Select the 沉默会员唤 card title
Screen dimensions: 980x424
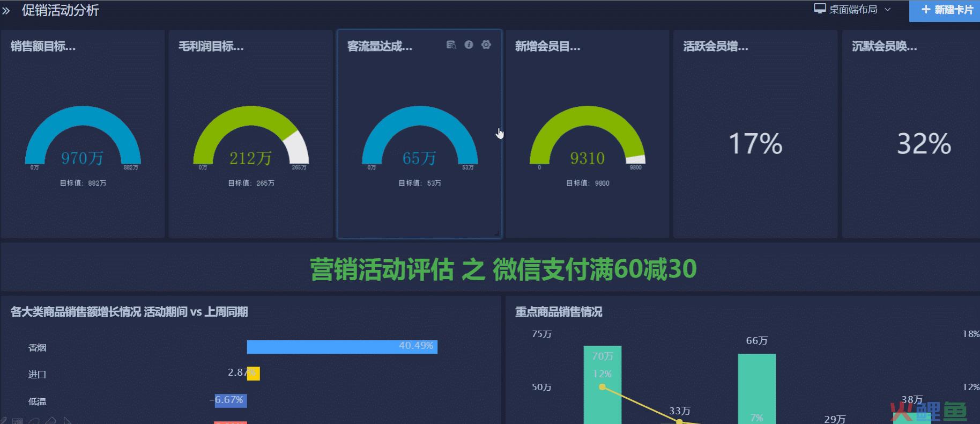click(x=885, y=47)
